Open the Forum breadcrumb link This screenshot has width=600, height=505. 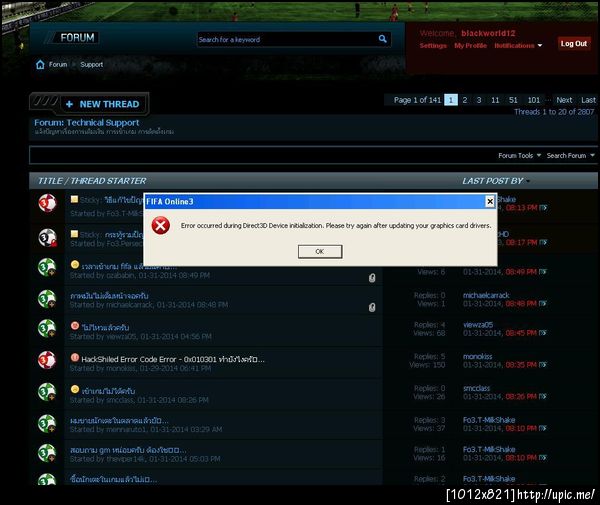(x=58, y=65)
